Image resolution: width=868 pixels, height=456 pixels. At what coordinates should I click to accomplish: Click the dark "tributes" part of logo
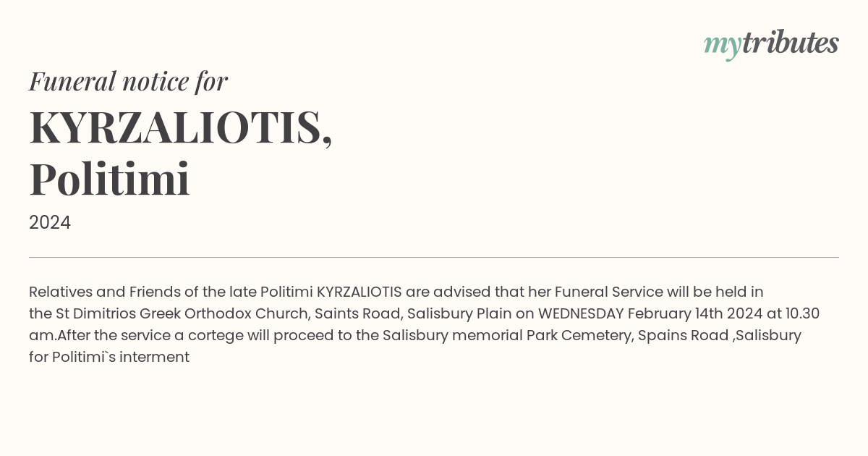click(x=791, y=43)
